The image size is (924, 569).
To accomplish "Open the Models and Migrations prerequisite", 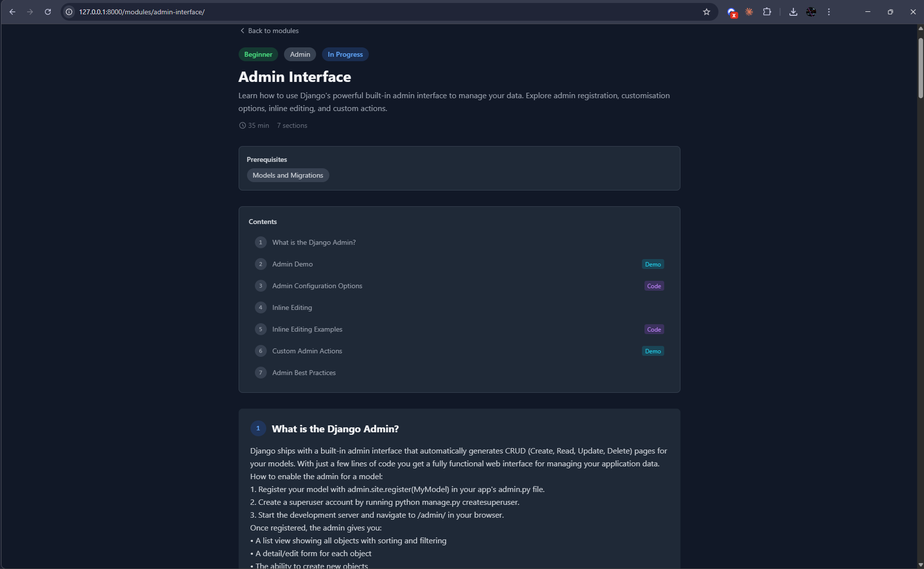I will (x=288, y=175).
